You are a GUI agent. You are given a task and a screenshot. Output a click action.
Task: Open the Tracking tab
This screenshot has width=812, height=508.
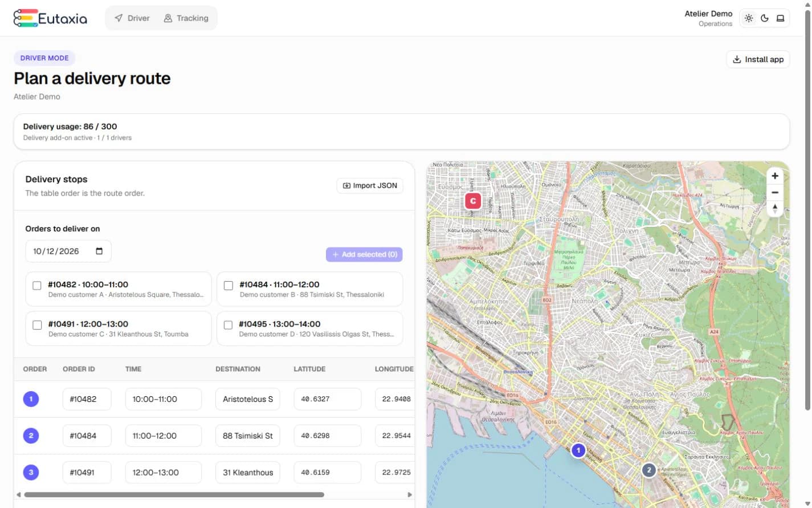coord(186,18)
